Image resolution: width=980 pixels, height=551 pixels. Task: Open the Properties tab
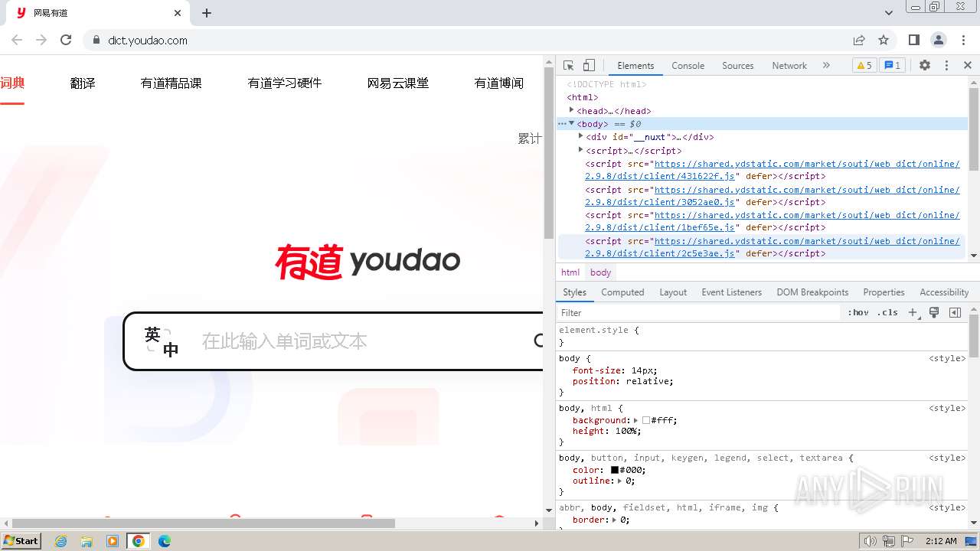coord(884,292)
